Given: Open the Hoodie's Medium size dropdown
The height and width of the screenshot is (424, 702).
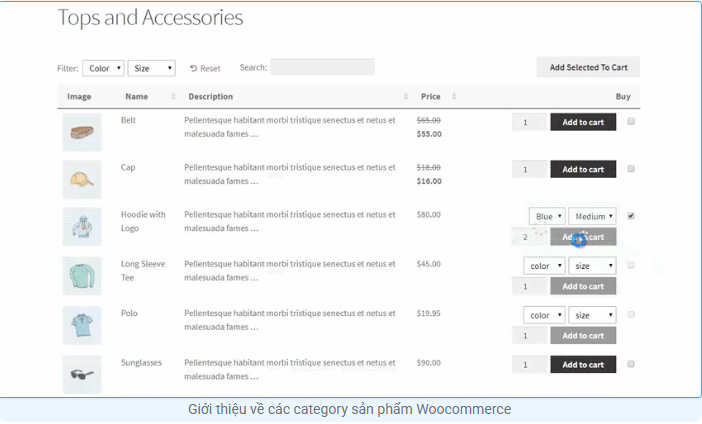Looking at the screenshot, I should 592,216.
